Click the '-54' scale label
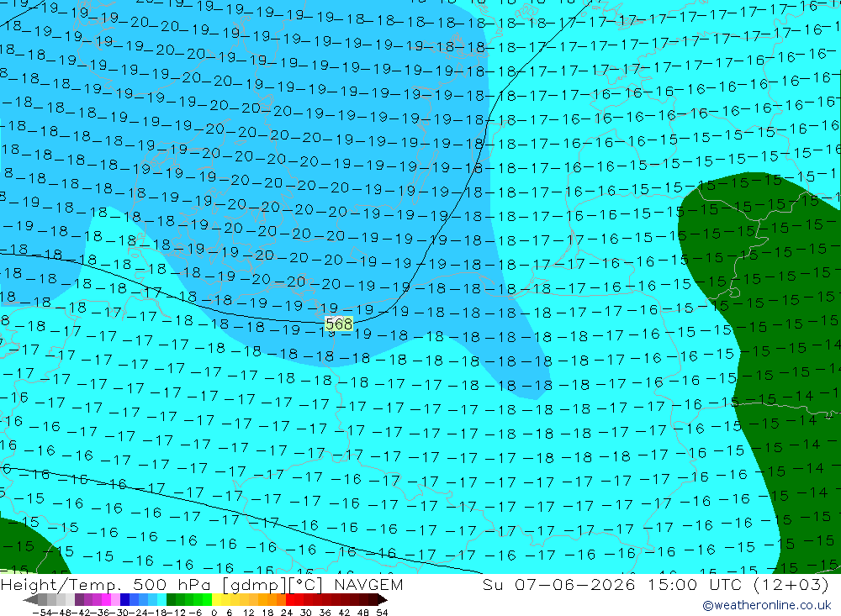841x616 pixels. (x=43, y=613)
